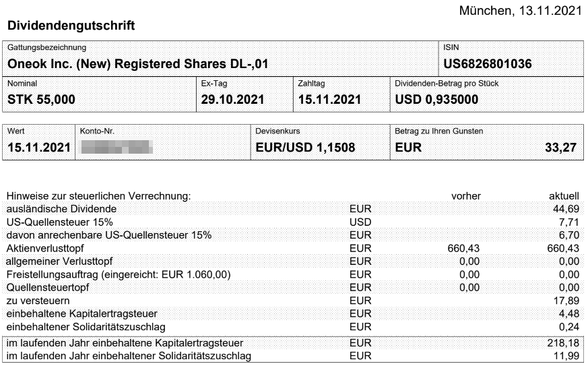Click the previous Aktienverlusttopf value 660,43

coord(463,248)
